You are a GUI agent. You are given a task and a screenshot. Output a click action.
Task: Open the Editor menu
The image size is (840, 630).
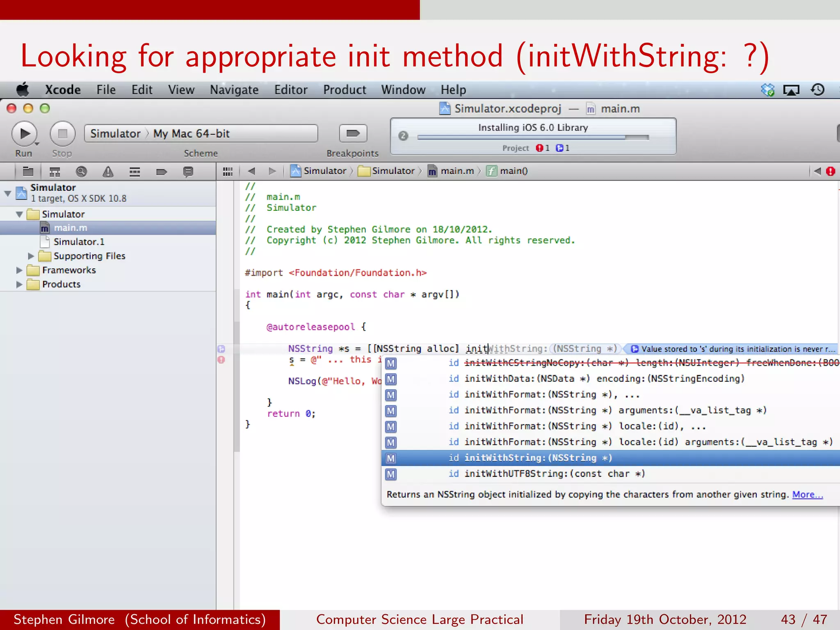[291, 90]
